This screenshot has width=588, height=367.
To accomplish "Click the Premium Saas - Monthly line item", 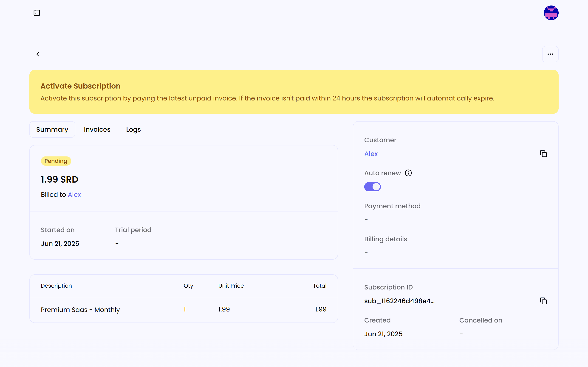I will [80, 309].
